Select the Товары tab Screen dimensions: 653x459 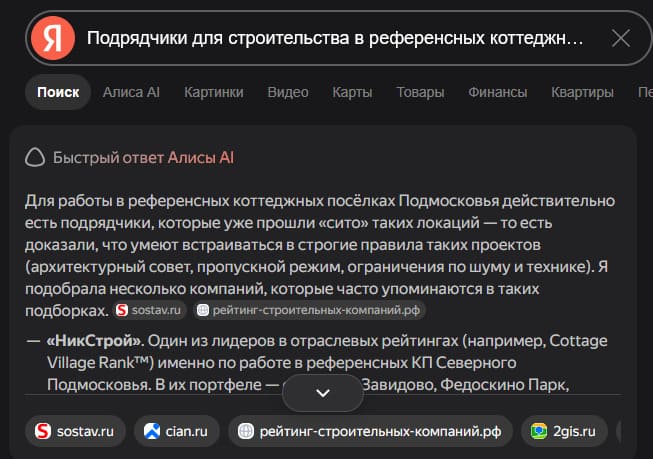point(420,92)
